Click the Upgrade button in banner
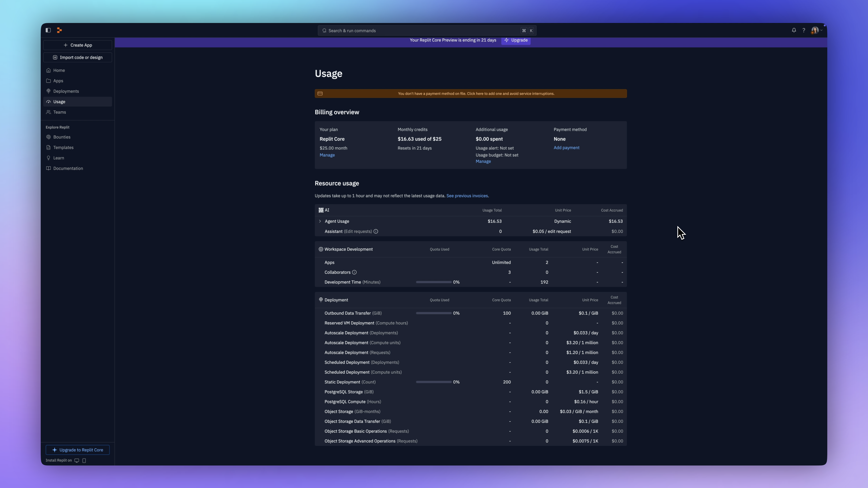 click(516, 40)
